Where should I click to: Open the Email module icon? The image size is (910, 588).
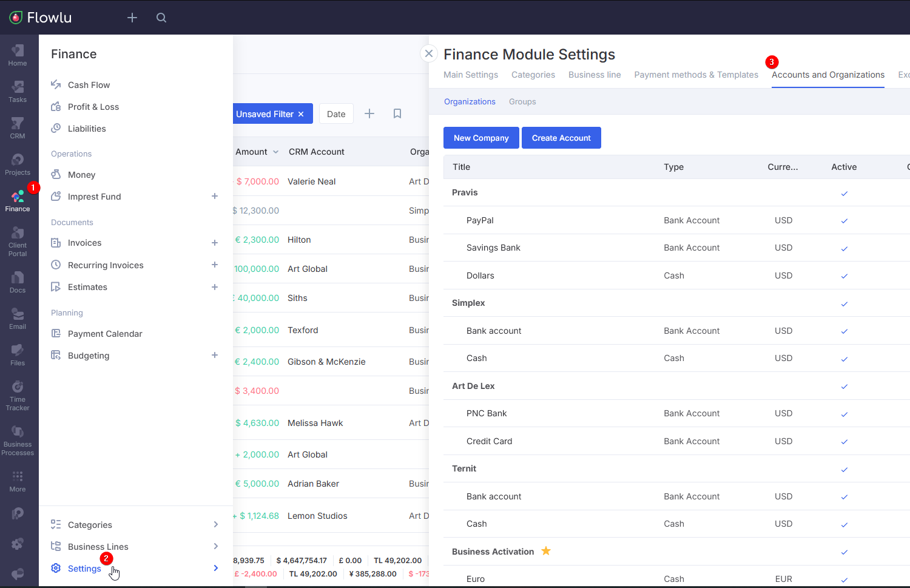coord(18,318)
